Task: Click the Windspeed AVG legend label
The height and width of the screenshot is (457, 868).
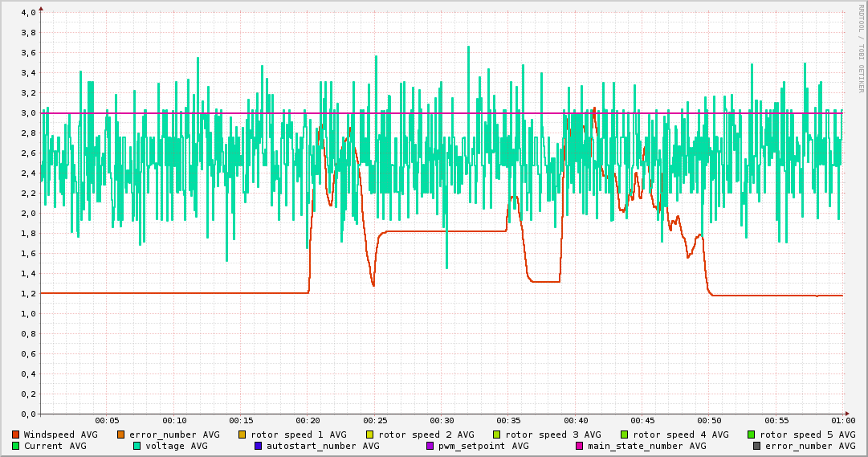Action: pyautogui.click(x=60, y=435)
